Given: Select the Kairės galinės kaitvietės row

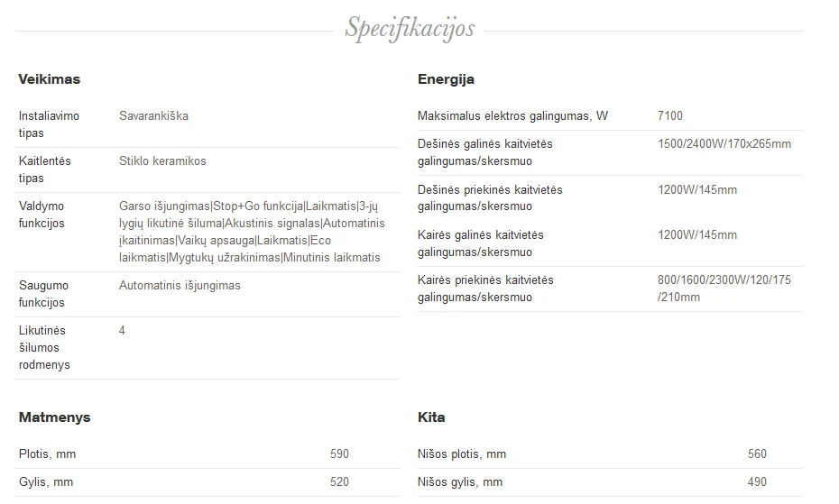Looking at the screenshot, I should (x=610, y=243).
